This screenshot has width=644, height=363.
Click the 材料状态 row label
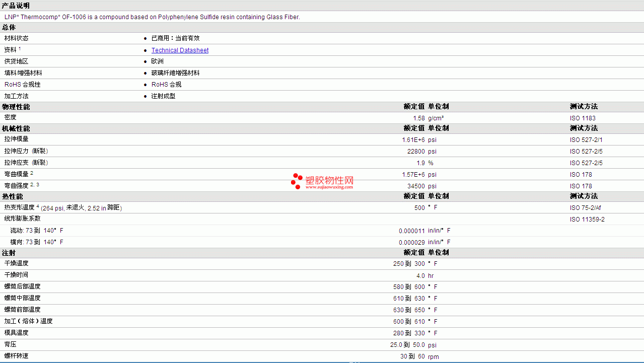pos(17,38)
